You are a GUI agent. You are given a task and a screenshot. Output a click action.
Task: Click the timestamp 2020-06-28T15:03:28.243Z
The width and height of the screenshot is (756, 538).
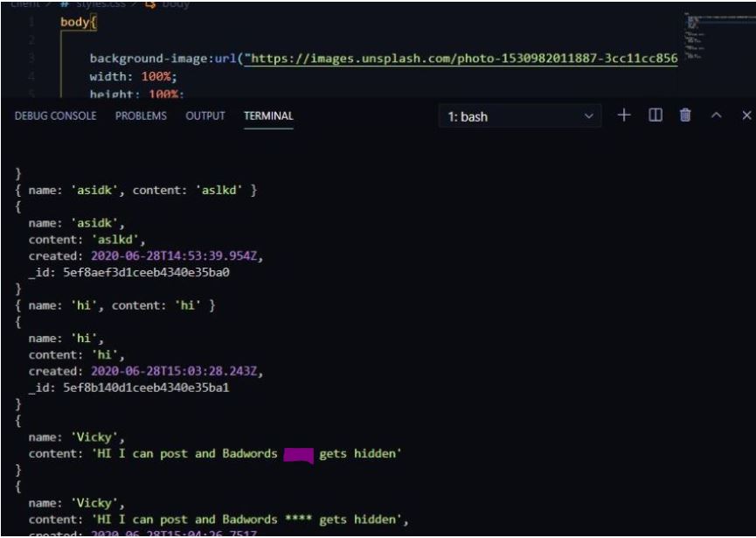pyautogui.click(x=174, y=371)
